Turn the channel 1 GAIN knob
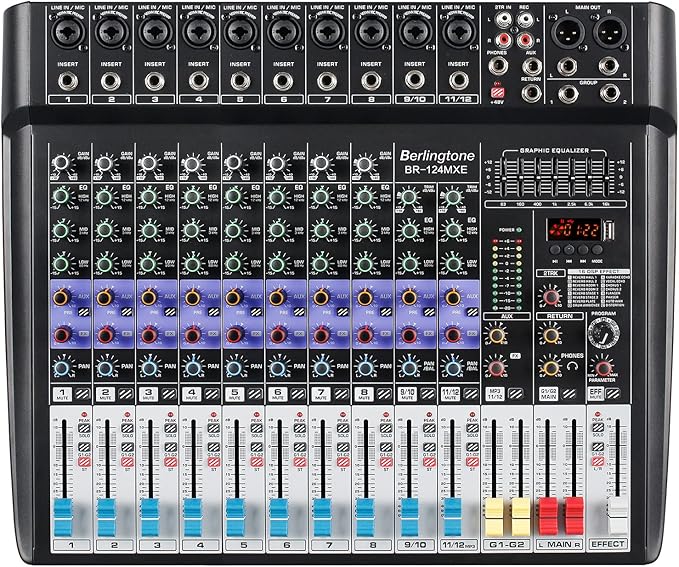 click(62, 162)
